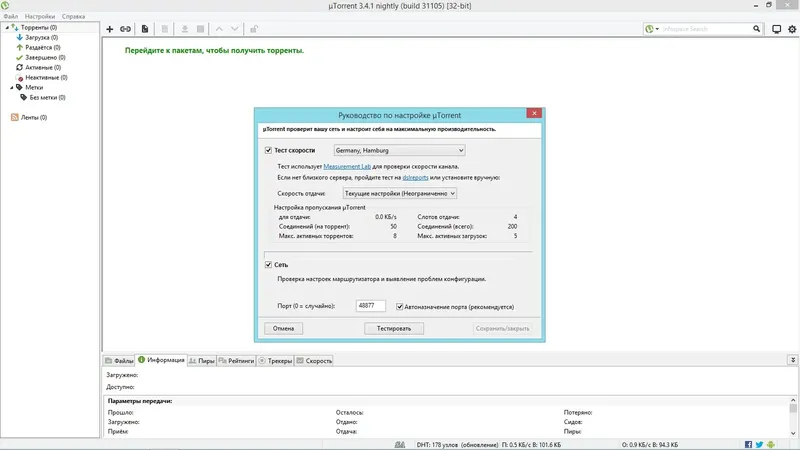Click the search magnifier icon

757,29
